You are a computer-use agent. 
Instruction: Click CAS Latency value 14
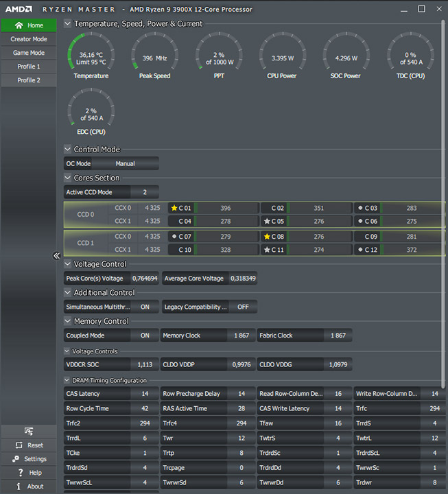[x=145, y=394]
